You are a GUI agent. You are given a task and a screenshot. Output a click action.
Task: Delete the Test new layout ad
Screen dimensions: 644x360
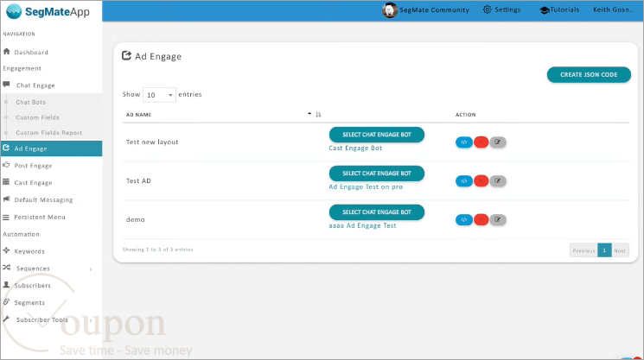click(x=481, y=142)
